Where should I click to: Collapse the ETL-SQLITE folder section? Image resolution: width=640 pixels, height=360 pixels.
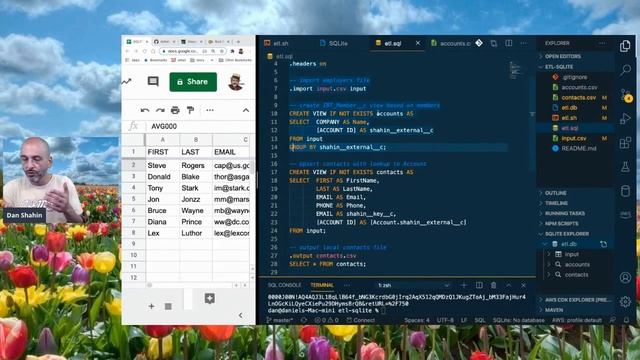(559, 67)
